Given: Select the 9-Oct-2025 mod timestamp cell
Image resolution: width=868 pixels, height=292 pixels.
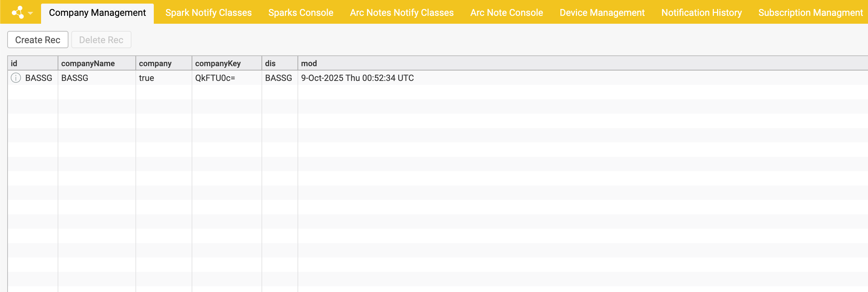Looking at the screenshot, I should click(357, 78).
